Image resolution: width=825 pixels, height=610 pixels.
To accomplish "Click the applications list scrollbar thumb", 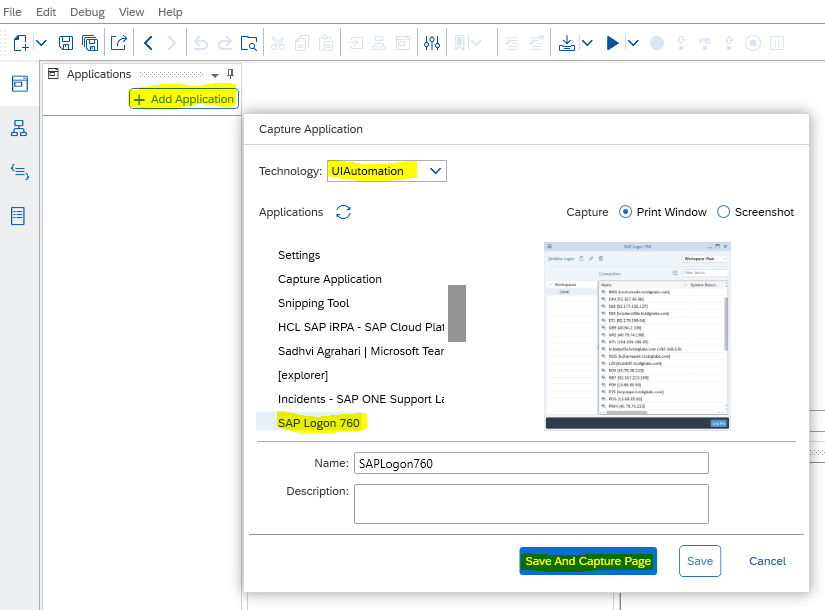I will (457, 313).
